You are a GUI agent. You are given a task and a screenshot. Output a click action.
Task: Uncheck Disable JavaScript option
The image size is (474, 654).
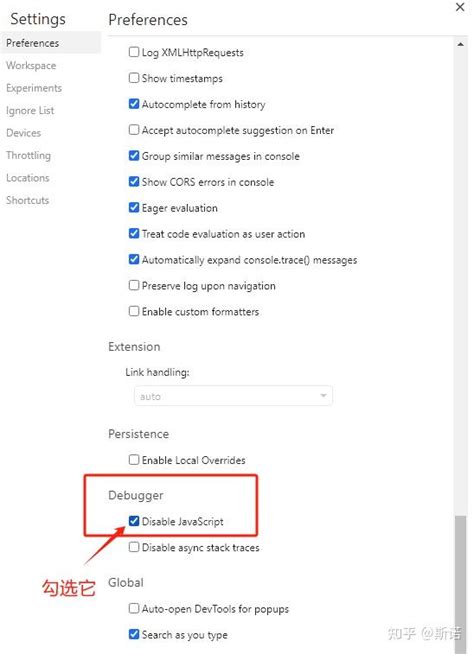point(134,521)
